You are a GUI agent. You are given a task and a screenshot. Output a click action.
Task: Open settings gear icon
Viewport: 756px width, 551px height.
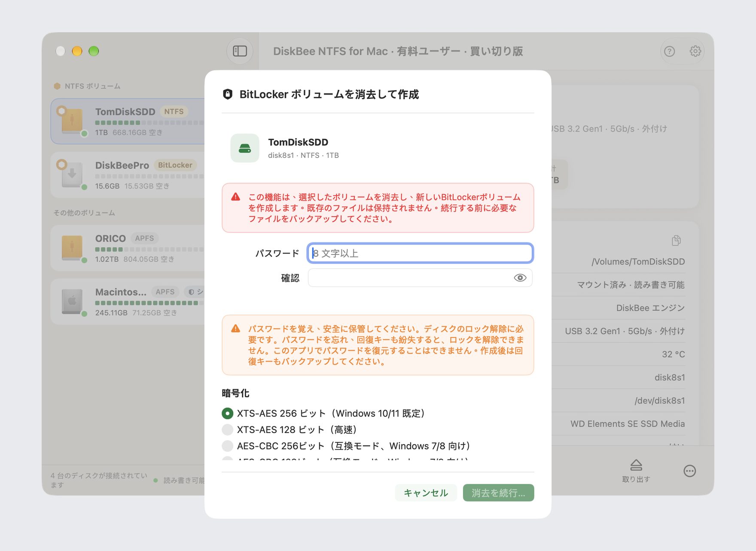click(695, 51)
